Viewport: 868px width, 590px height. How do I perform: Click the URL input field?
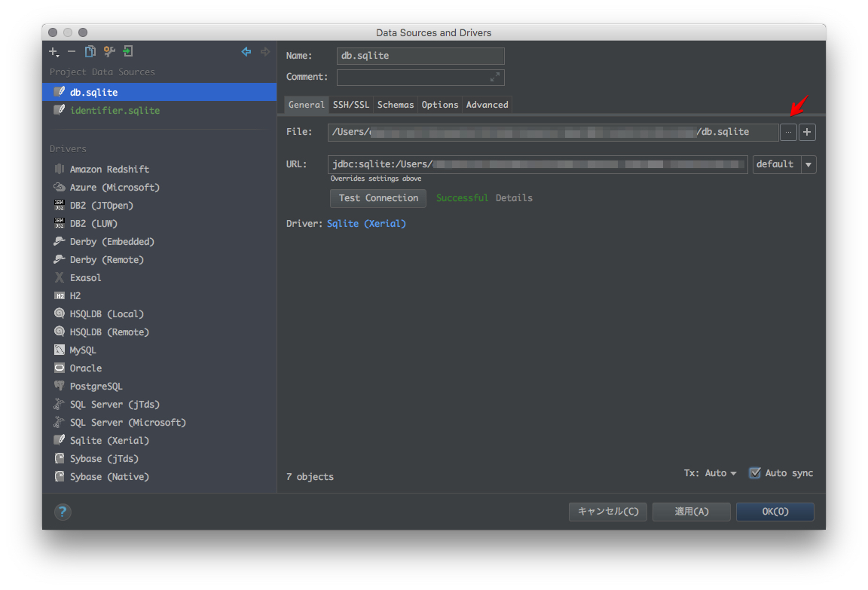tap(537, 164)
